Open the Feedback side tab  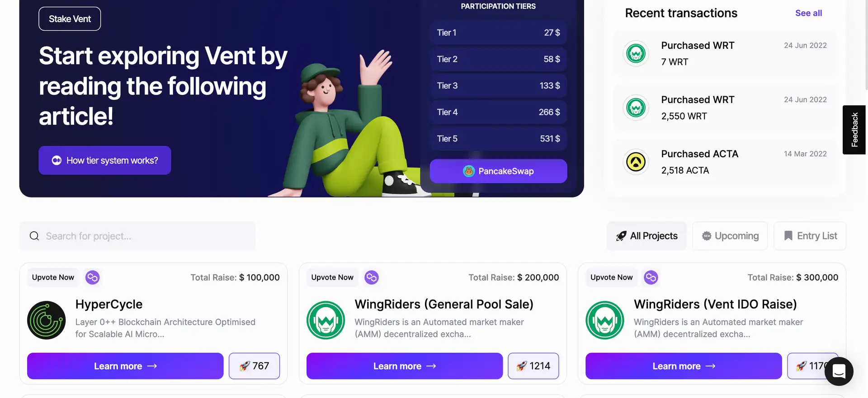(854, 130)
